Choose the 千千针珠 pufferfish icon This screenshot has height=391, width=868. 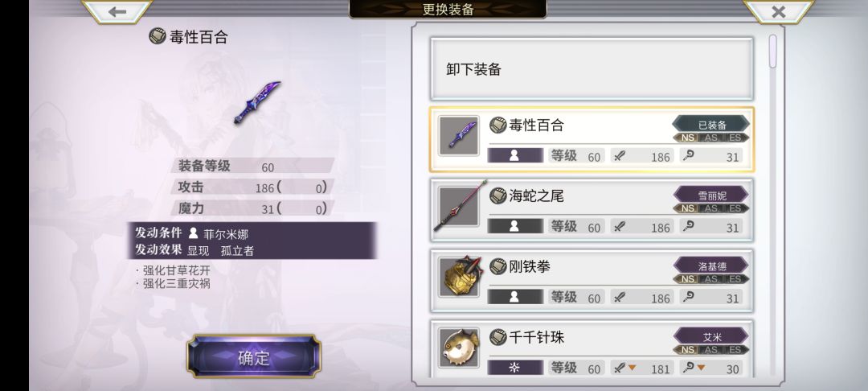[459, 348]
